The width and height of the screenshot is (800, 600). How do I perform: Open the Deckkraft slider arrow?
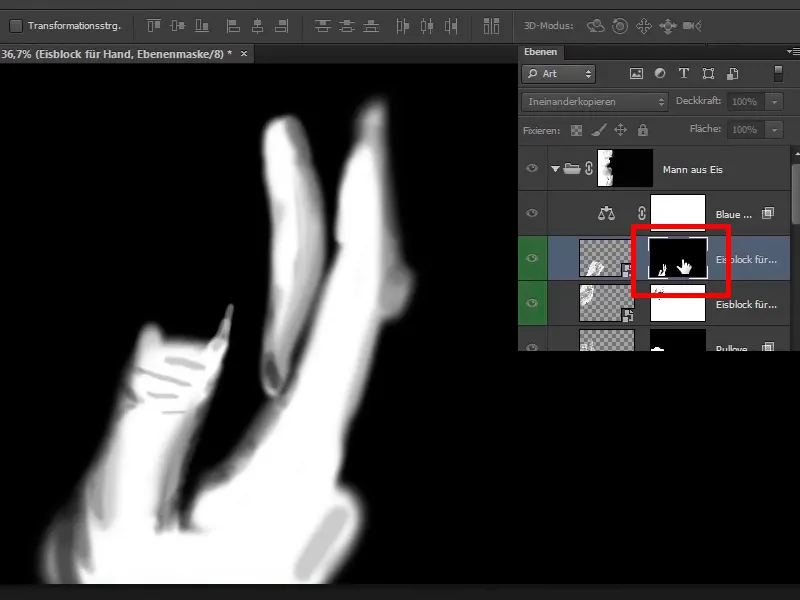[x=774, y=102]
